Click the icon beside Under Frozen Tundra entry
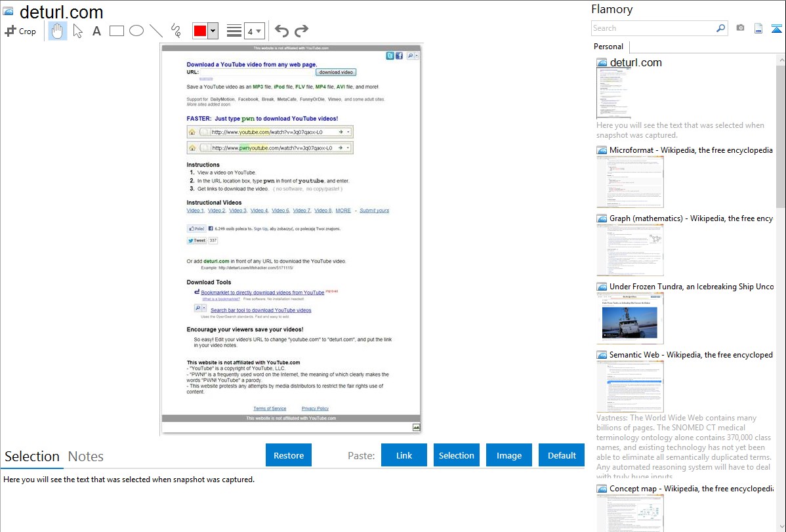 coord(602,287)
